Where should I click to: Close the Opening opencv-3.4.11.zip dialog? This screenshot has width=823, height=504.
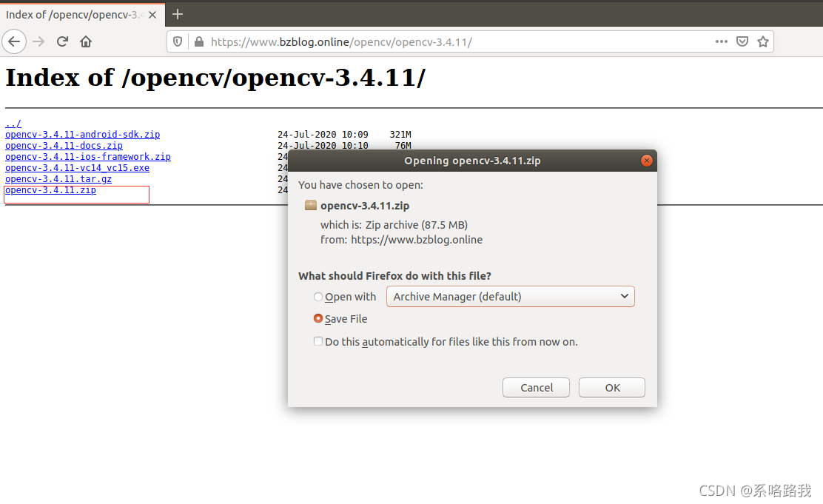(647, 161)
